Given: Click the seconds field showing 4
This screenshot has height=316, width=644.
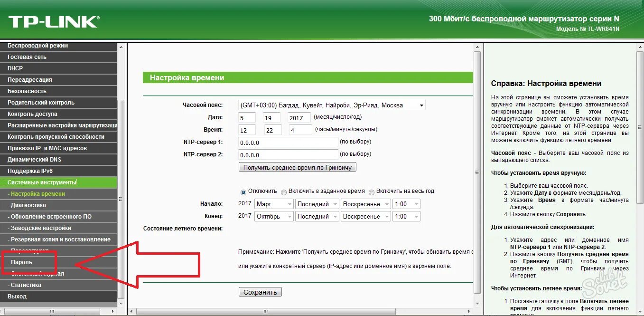Looking at the screenshot, I should 300,130.
